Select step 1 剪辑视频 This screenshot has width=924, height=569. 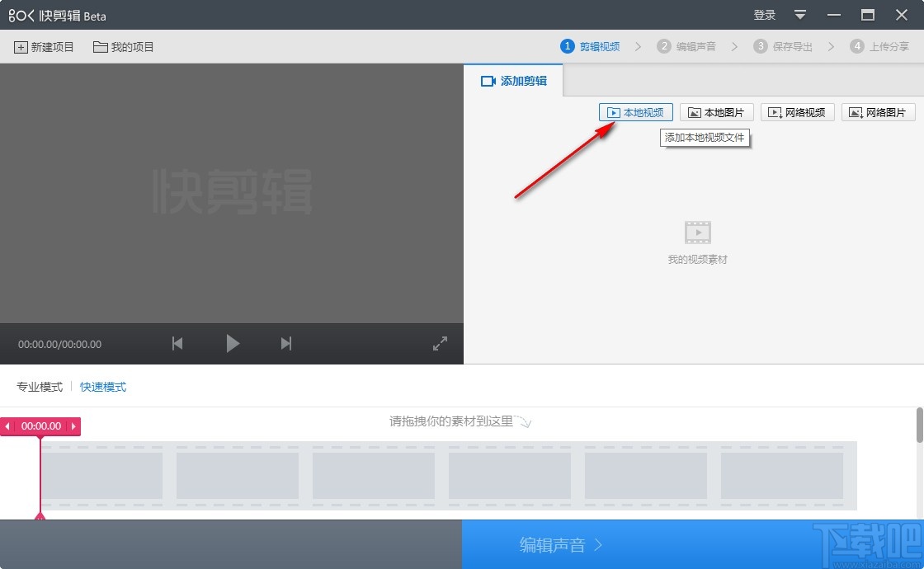point(590,46)
